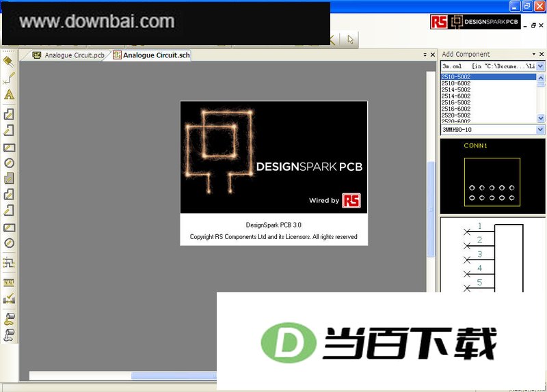
Task: Select the stepped bus routing tool icon
Action: 9,262
